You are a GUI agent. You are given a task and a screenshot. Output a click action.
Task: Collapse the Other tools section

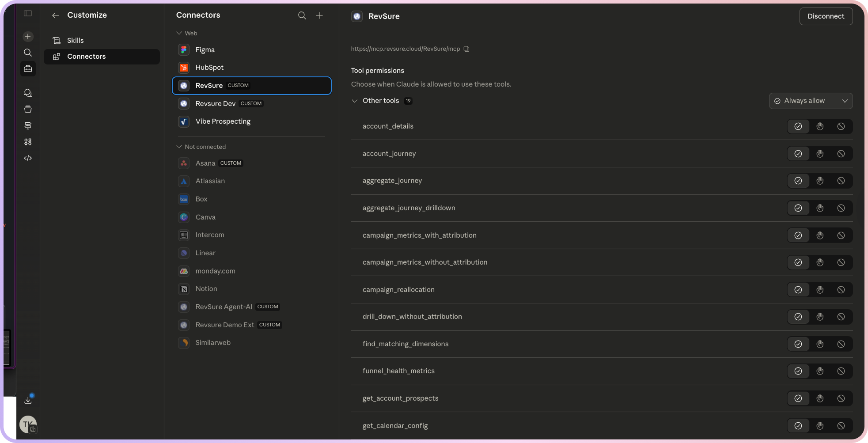click(x=354, y=101)
